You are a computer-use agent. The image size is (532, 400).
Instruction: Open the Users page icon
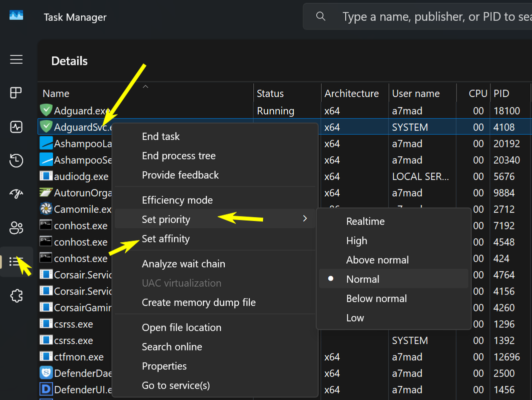[16, 228]
